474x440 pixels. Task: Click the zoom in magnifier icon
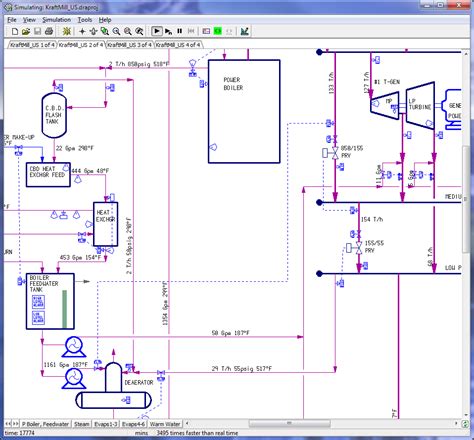116,31
